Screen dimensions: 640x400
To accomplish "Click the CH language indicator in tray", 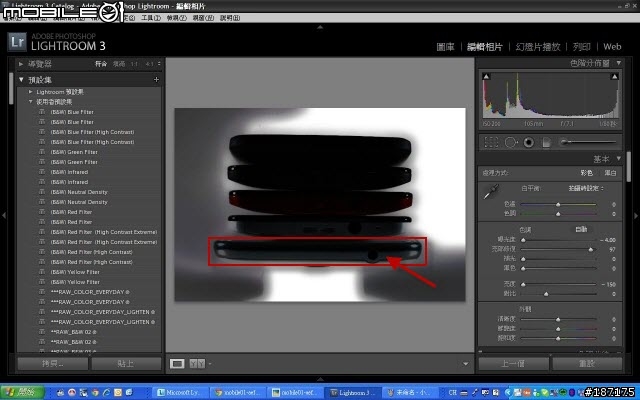I will 452,393.
